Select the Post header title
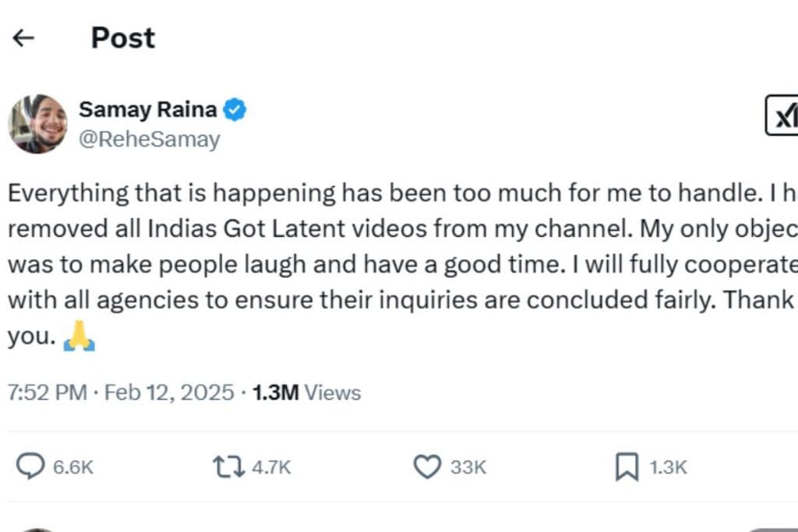 [122, 37]
